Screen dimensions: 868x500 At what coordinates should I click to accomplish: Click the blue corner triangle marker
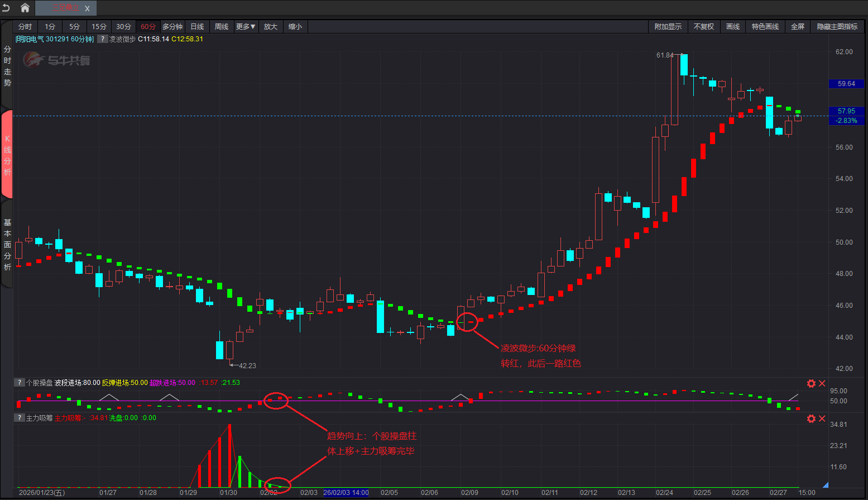826,485
